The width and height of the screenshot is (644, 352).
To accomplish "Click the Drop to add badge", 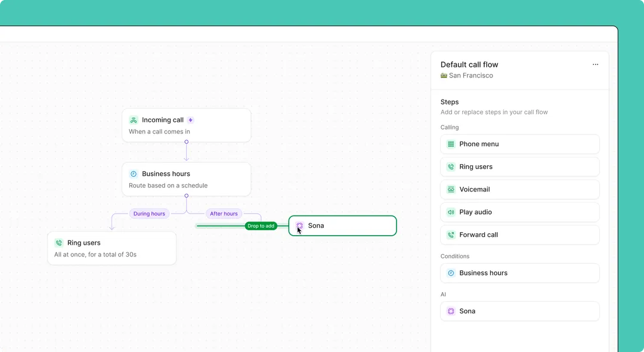I will [261, 226].
